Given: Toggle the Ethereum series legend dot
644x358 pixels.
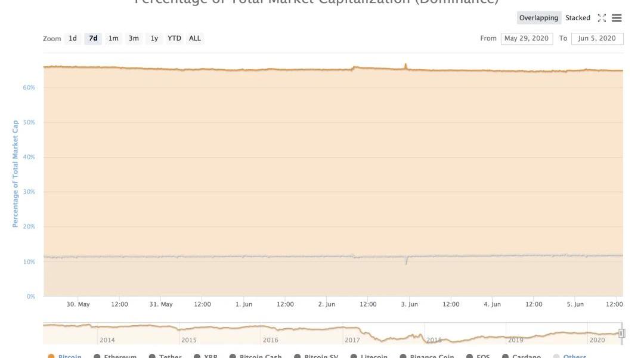Looking at the screenshot, I should (x=97, y=356).
